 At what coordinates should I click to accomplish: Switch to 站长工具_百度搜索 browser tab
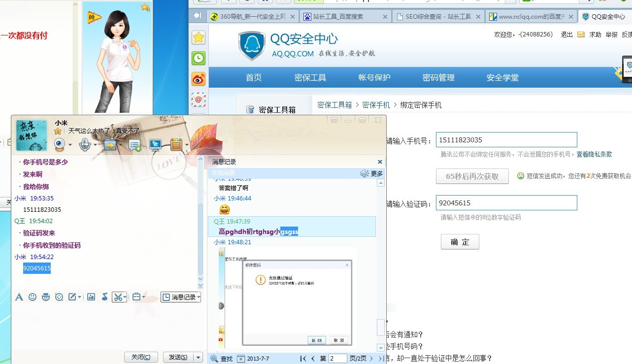point(345,16)
